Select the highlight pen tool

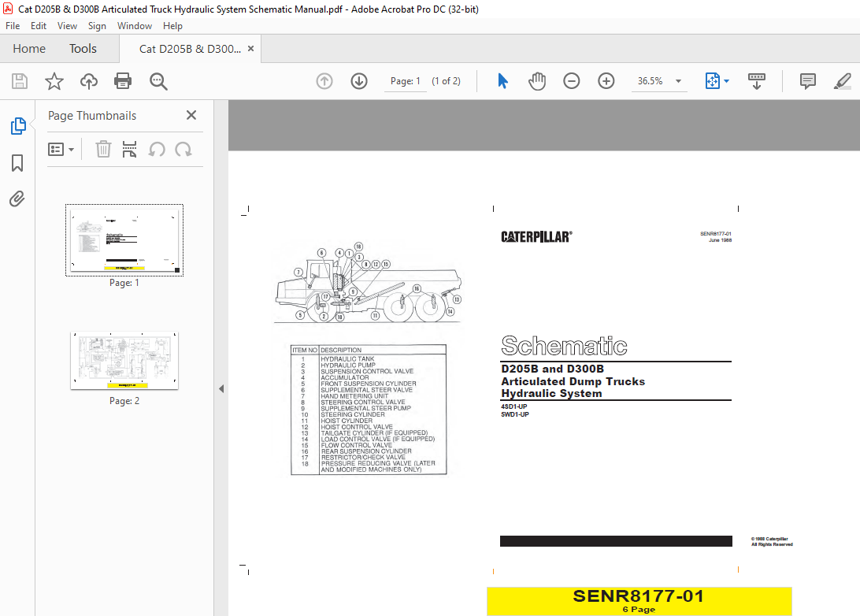[843, 81]
